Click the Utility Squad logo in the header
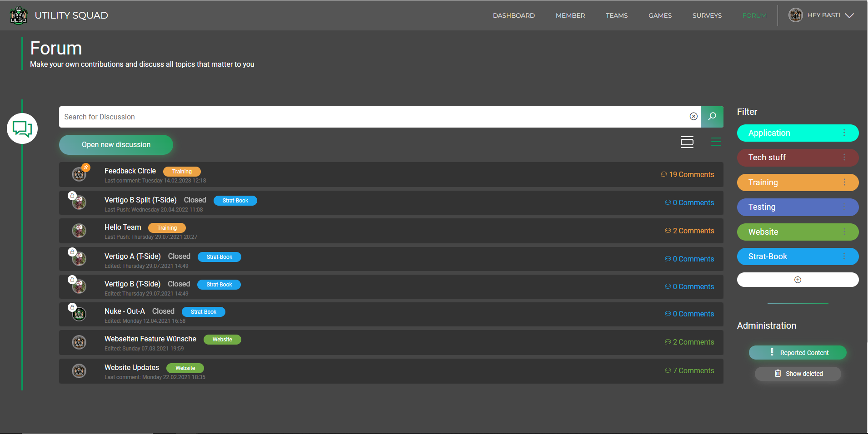 tap(19, 15)
